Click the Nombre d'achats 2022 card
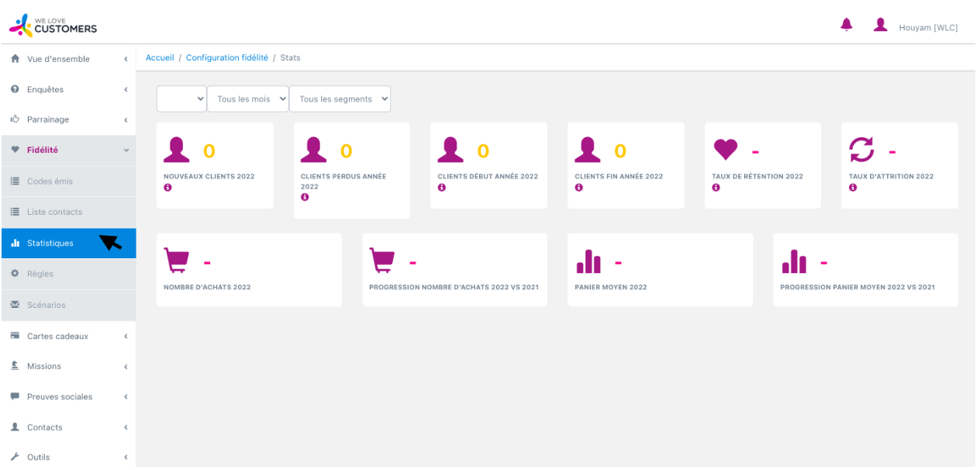The width and height of the screenshot is (980, 470). (248, 270)
